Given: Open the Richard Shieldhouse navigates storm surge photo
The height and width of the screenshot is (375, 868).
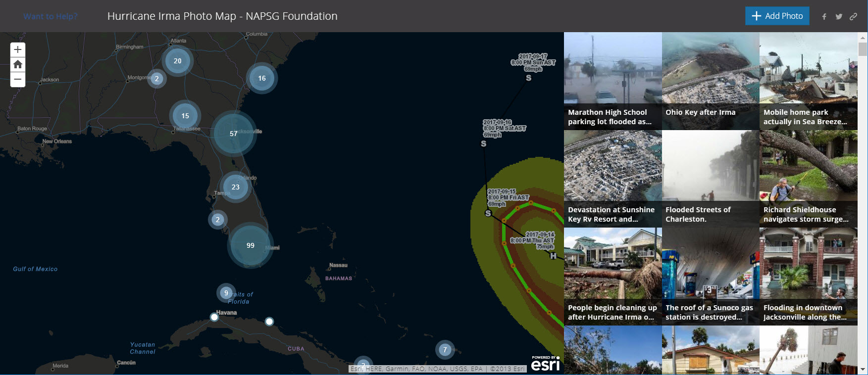Looking at the screenshot, I should pos(809,179).
